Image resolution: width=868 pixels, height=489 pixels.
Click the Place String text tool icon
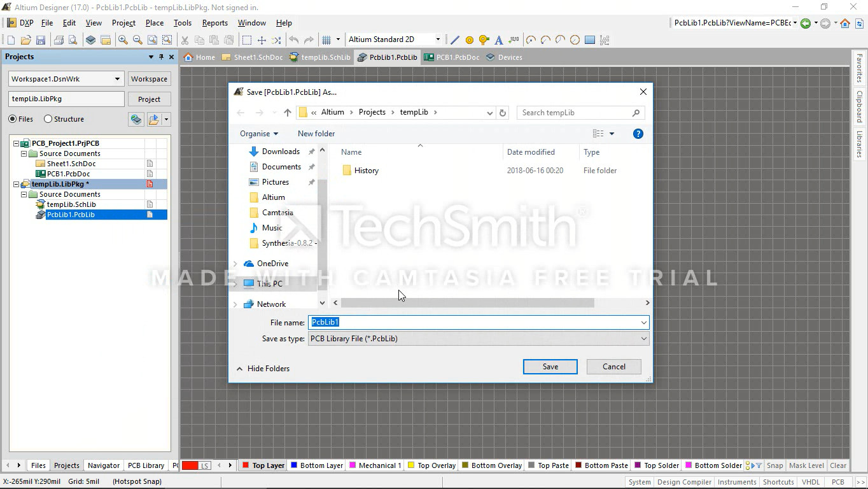[499, 40]
